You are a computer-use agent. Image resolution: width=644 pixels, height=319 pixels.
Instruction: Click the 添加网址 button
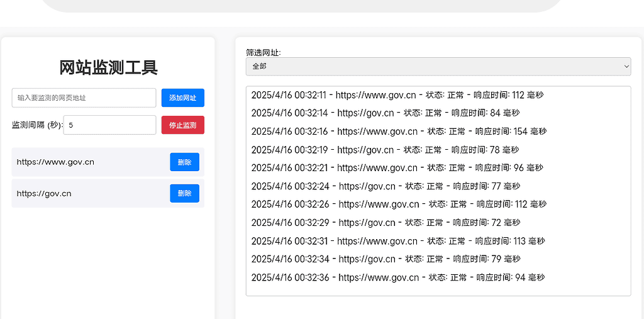[x=183, y=98]
